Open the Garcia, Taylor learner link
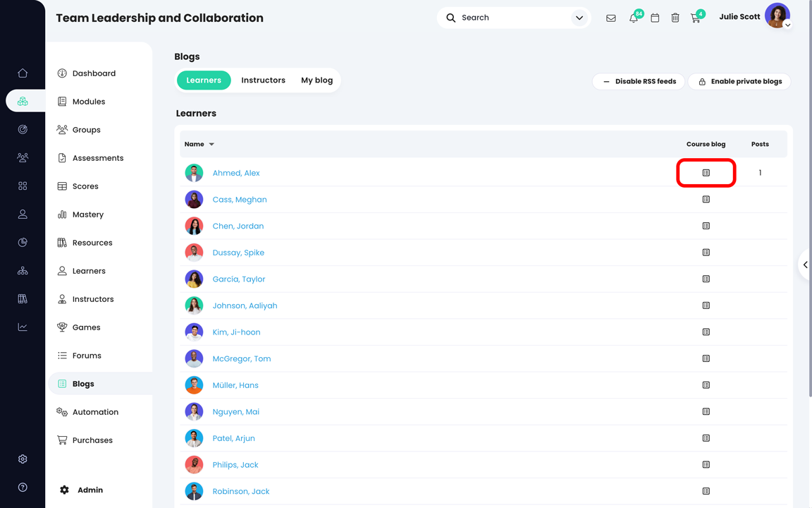Screen dimensions: 812x508 pos(239,279)
